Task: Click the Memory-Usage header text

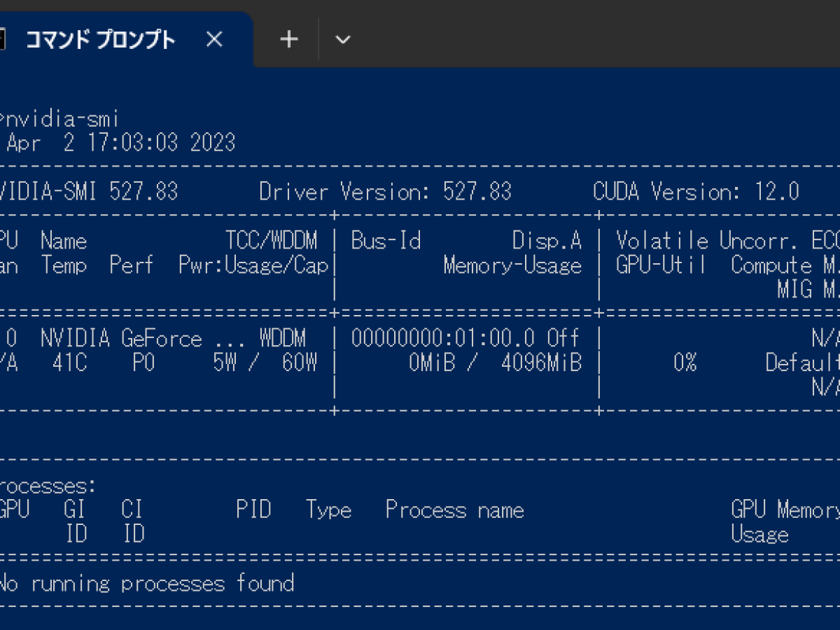Action: point(512,266)
